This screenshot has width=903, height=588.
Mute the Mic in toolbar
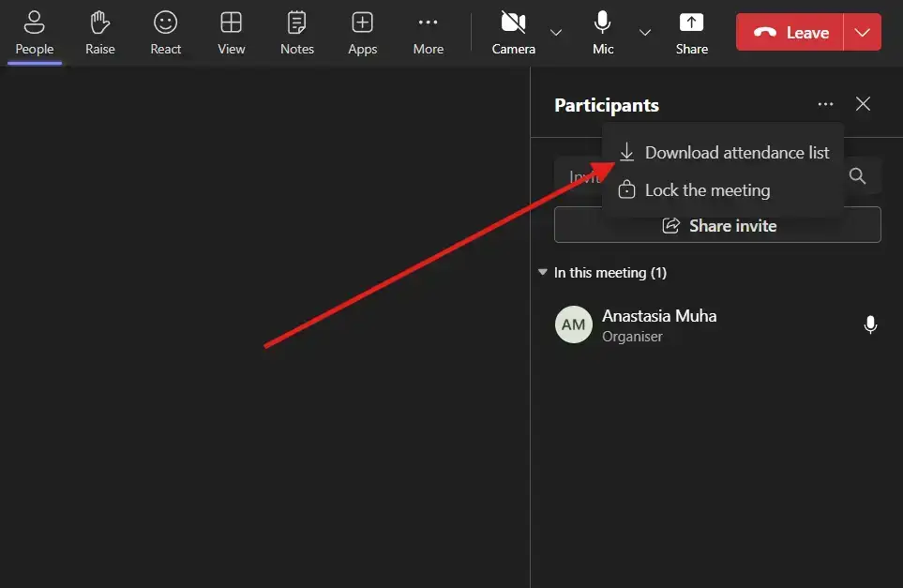(602, 32)
